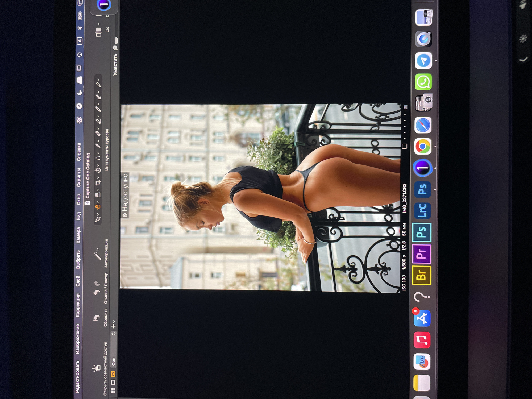This screenshot has width=532, height=399.
Task: Click the Уместить fit button
Action: point(115,65)
